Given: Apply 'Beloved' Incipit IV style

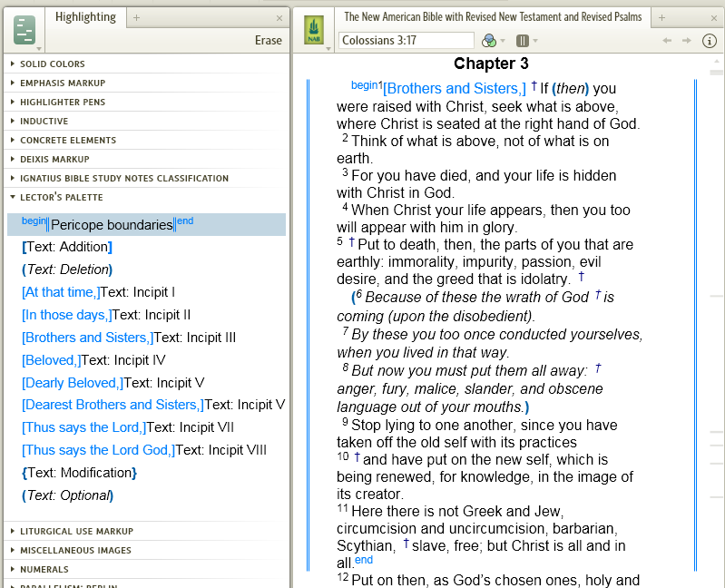Looking at the screenshot, I should [93, 360].
